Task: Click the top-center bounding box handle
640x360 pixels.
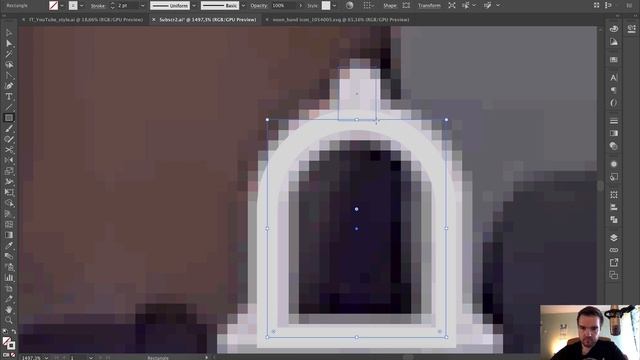Action: pyautogui.click(x=357, y=120)
